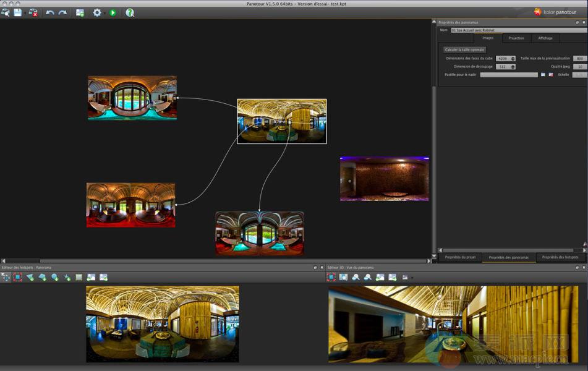
Task: Open the Affichage tab
Action: point(545,38)
